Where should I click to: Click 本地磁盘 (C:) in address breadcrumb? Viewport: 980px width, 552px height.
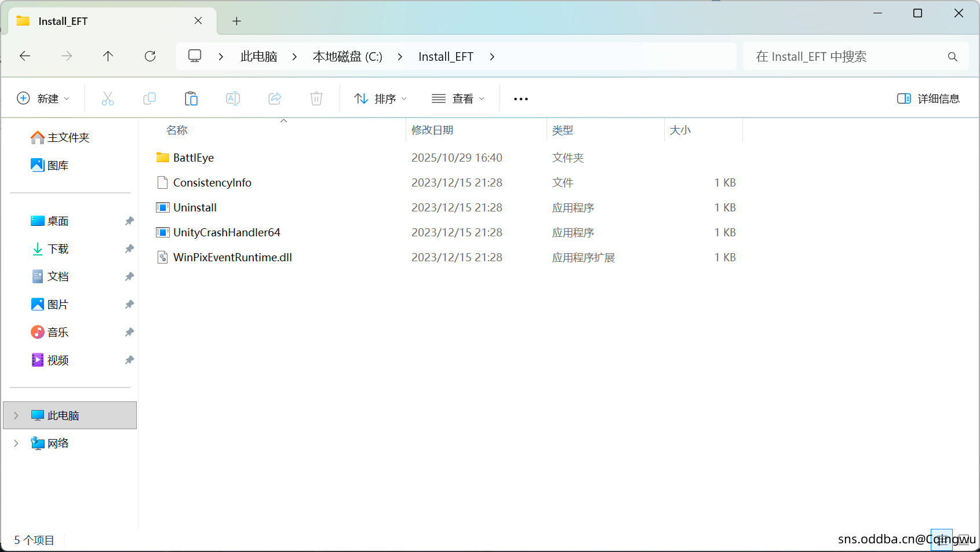pos(347,57)
